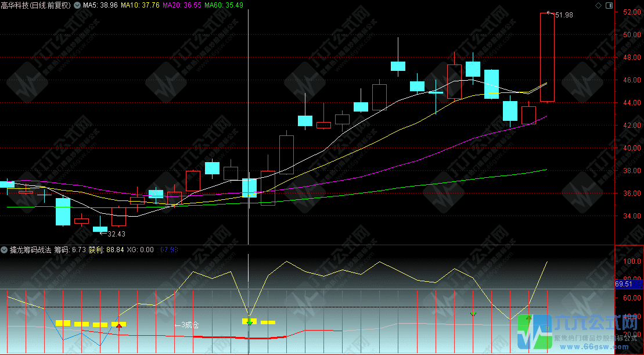Click the green triangle signal at far right
The height and width of the screenshot is (355, 644).
tap(528, 318)
